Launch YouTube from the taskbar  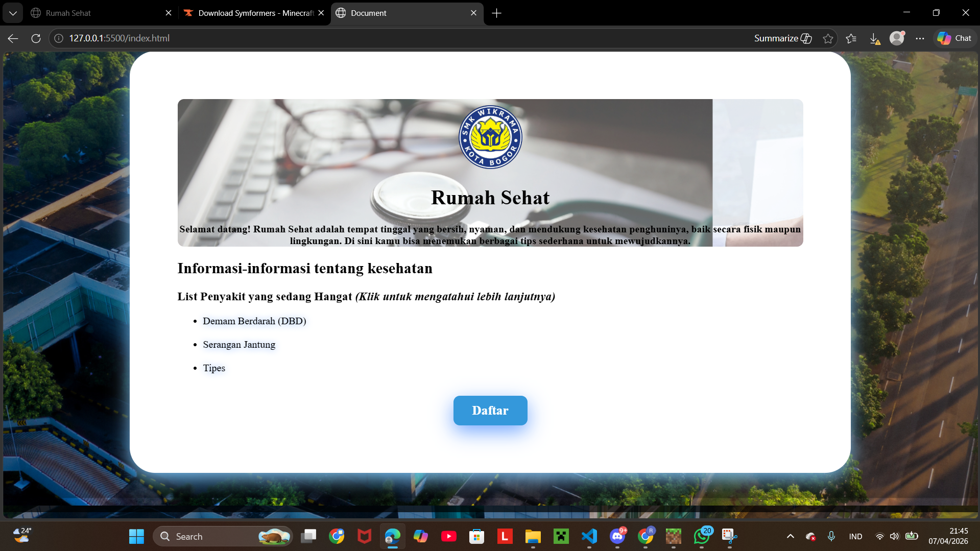tap(448, 536)
